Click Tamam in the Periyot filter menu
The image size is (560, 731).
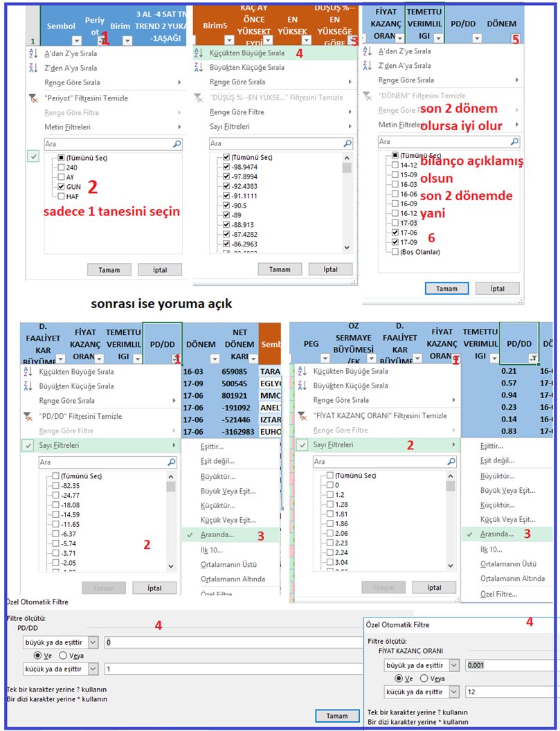[x=109, y=270]
